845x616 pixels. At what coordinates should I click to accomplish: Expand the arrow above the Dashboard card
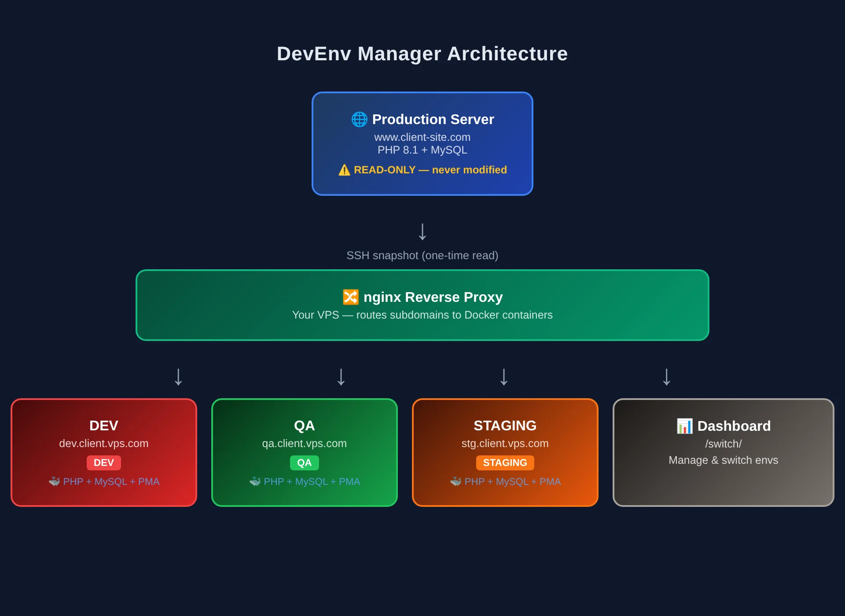pyautogui.click(x=666, y=377)
